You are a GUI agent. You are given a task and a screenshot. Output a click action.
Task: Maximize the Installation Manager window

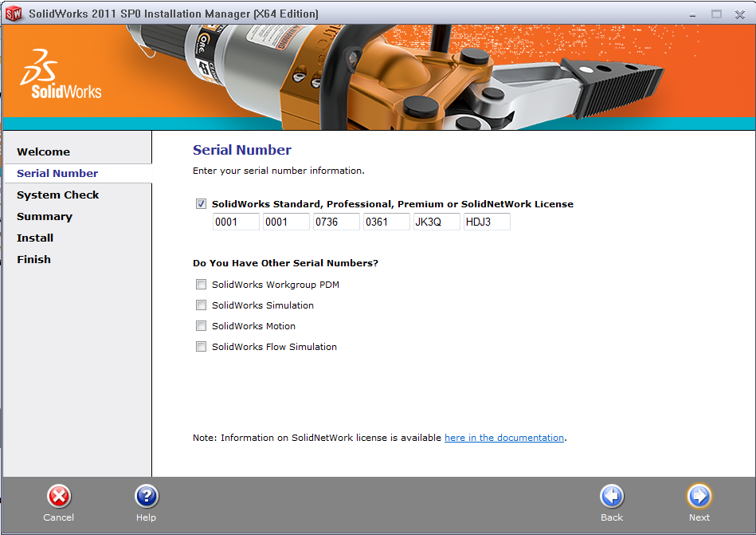click(x=716, y=14)
